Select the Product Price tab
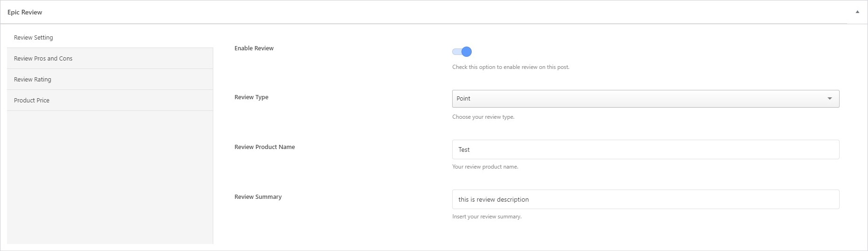This screenshot has height=251, width=868. point(32,100)
